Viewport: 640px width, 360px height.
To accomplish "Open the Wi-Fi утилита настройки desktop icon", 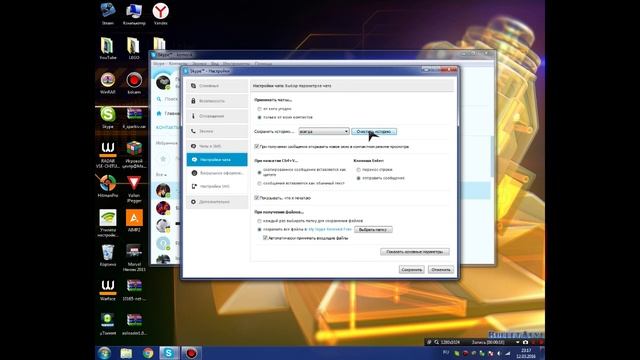I will click(108, 223).
